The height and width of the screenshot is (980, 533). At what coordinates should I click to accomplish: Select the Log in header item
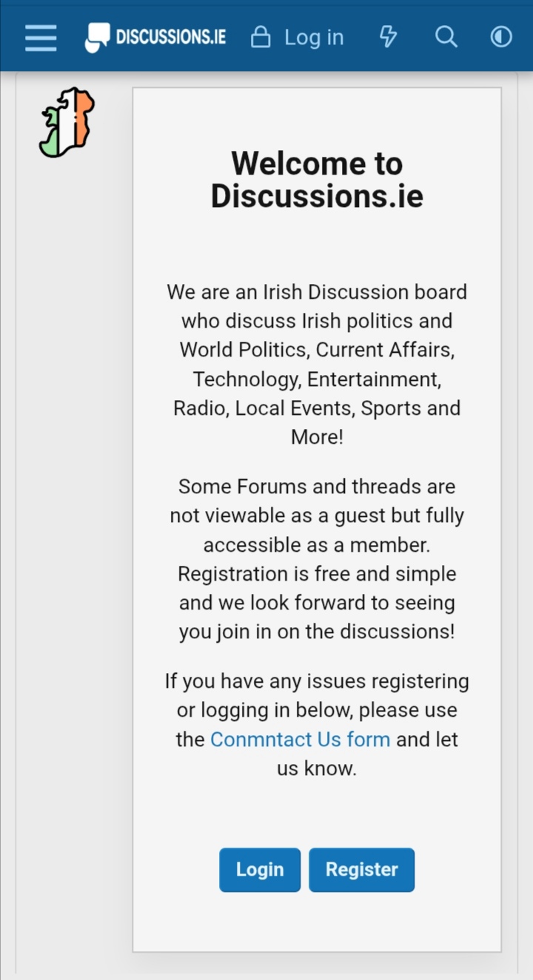pos(314,37)
